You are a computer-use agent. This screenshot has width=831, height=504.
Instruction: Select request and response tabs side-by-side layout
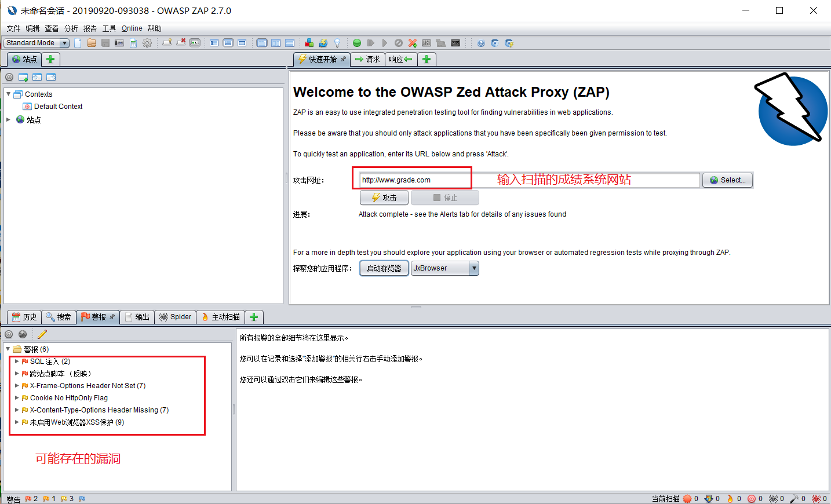pos(276,43)
